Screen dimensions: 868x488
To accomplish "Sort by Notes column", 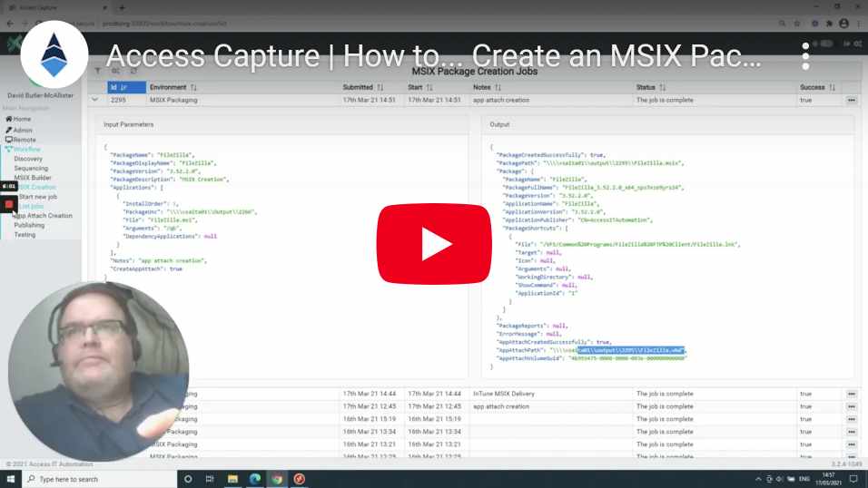I will pyautogui.click(x=487, y=87).
